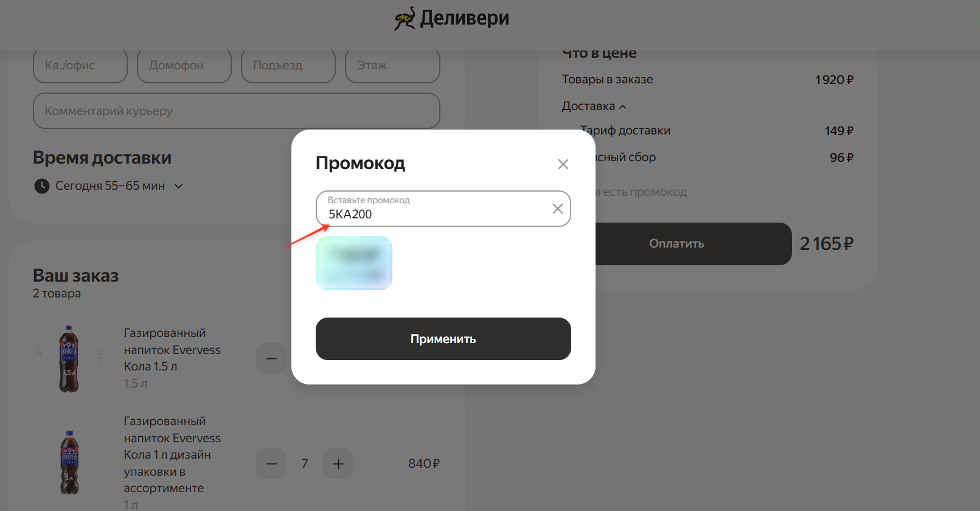This screenshot has height=511, width=980.
Task: Click the Подъезд input field
Action: click(x=288, y=66)
